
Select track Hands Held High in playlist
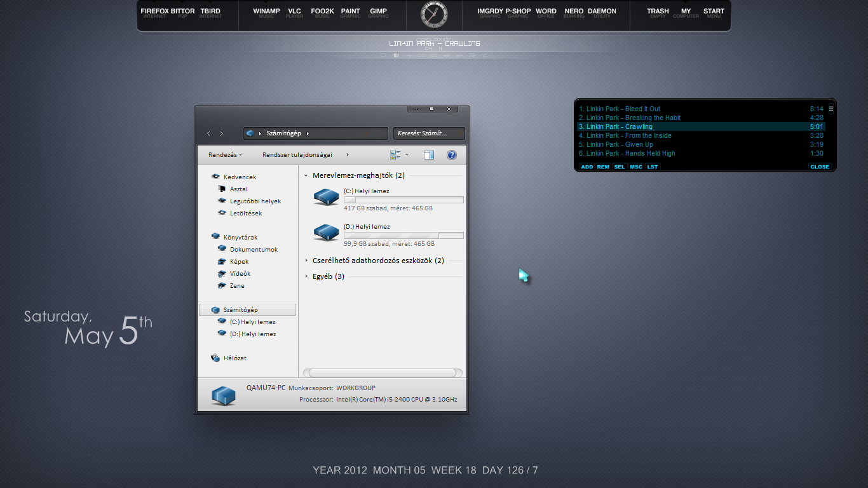[701, 153]
